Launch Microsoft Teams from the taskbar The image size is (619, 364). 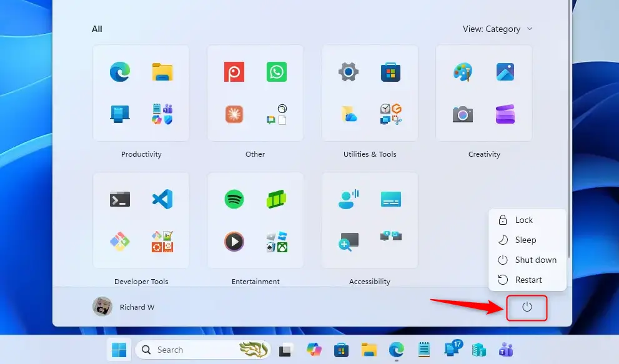pos(506,350)
